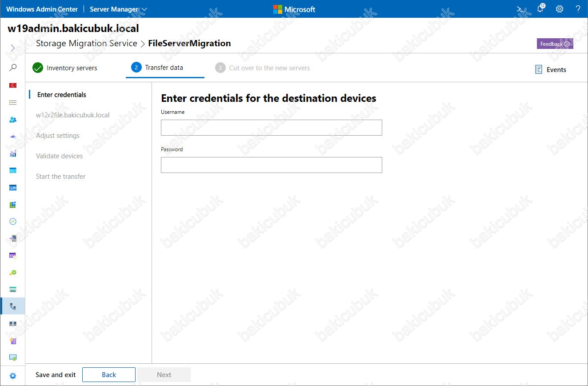The image size is (588, 386).
Task: Open the Storage Replica icon
Action: pyautogui.click(x=13, y=324)
